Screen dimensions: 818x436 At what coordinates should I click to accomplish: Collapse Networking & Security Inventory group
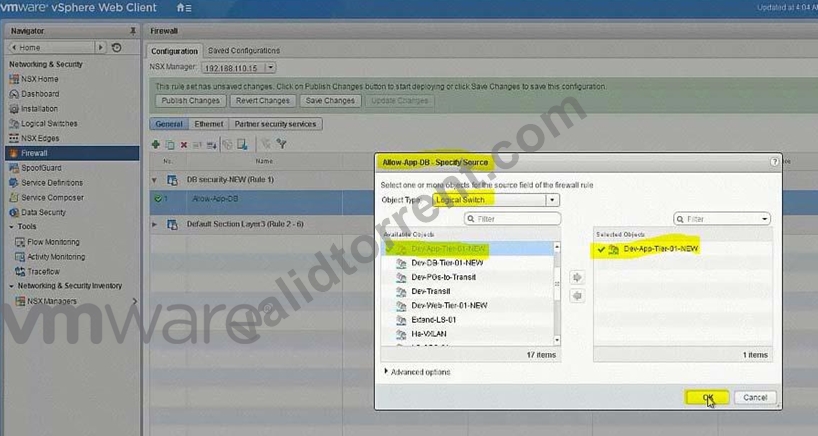pos(11,286)
